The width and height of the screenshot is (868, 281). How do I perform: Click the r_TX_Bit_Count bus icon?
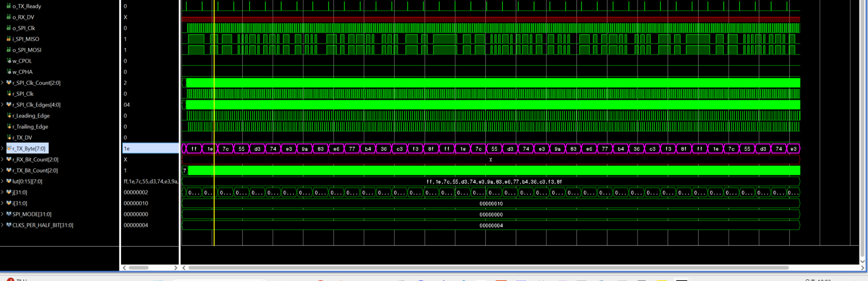(x=9, y=170)
